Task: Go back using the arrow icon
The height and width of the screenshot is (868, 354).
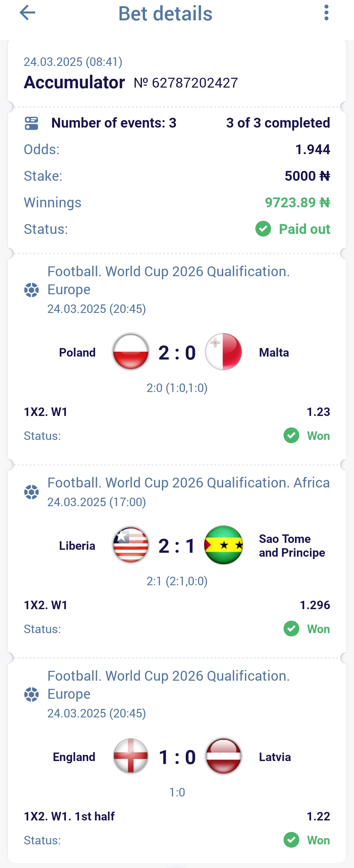Action: [x=27, y=13]
